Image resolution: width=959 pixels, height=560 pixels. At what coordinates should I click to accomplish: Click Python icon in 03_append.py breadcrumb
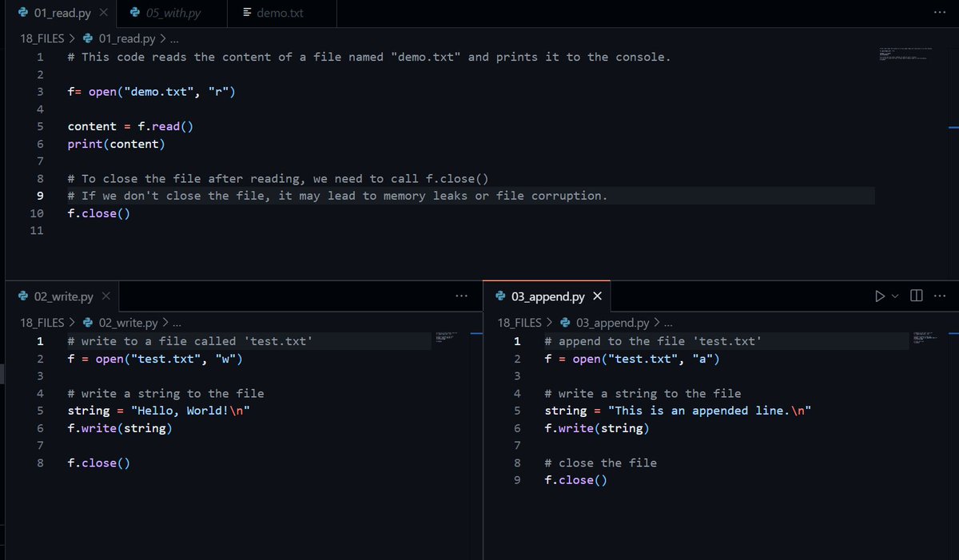point(566,323)
